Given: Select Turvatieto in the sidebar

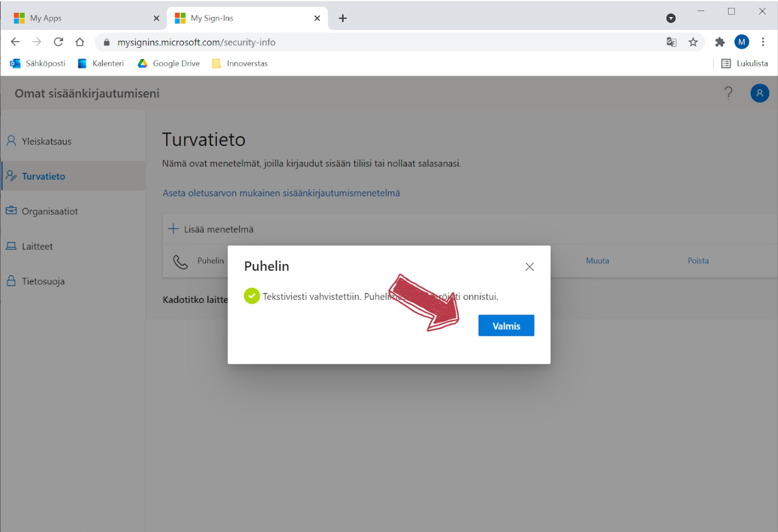Looking at the screenshot, I should click(x=73, y=176).
